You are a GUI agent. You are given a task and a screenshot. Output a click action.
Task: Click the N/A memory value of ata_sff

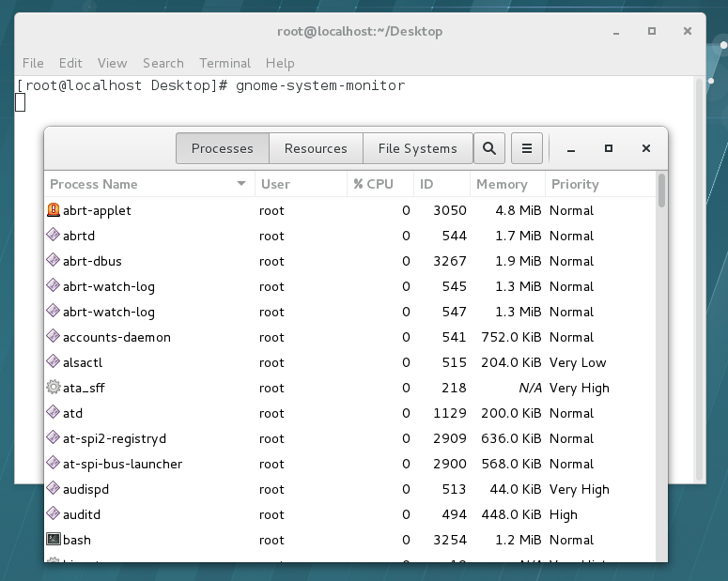pos(530,388)
